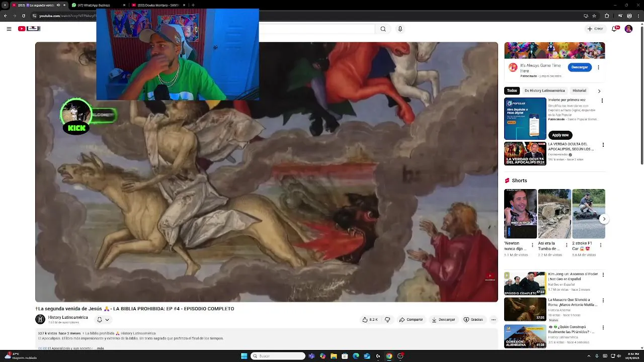The height and width of the screenshot is (362, 644).
Task: Select the Historial filter chip
Action: [x=579, y=90]
